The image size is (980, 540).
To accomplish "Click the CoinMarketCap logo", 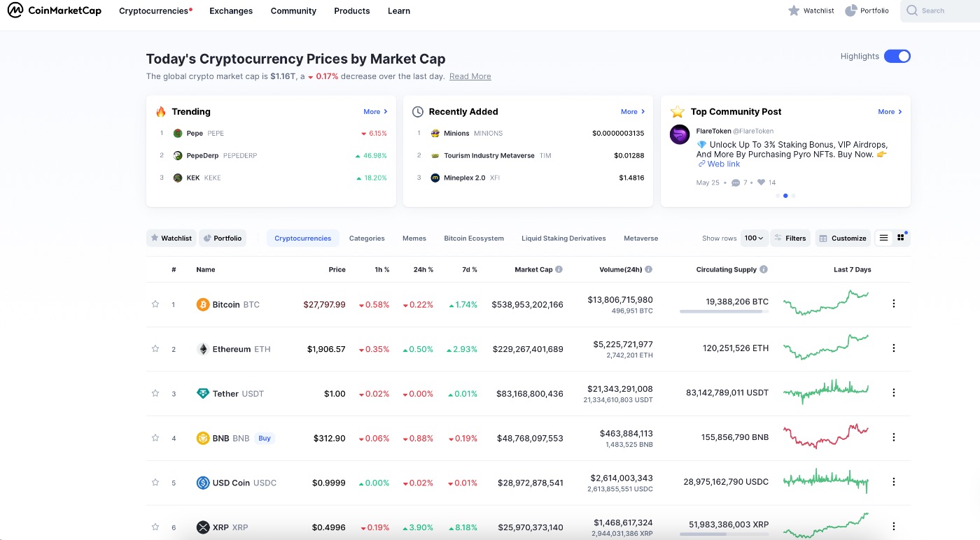I will 55,10.
